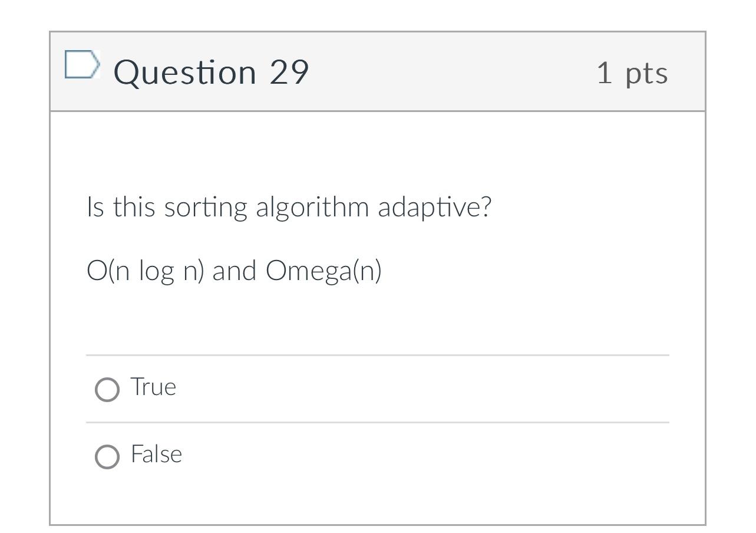Screen dimensions: 756x533
Task: Click the 1 pts label
Action: pos(632,73)
